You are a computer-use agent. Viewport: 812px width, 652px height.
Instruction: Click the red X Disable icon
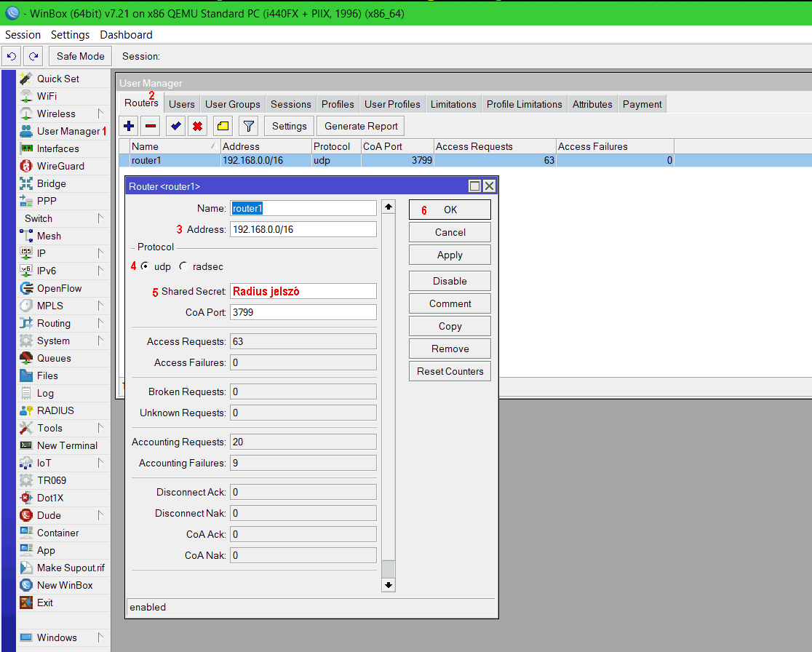(x=196, y=126)
